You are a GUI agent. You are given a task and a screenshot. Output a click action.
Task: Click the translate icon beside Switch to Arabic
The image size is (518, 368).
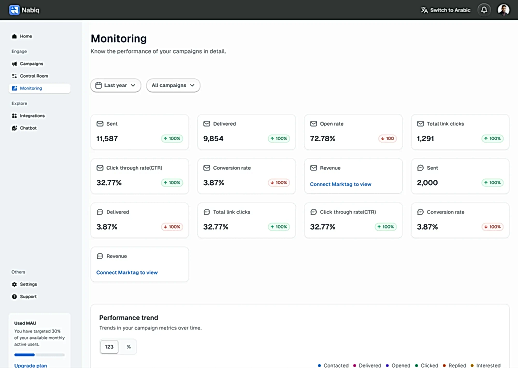coord(424,10)
